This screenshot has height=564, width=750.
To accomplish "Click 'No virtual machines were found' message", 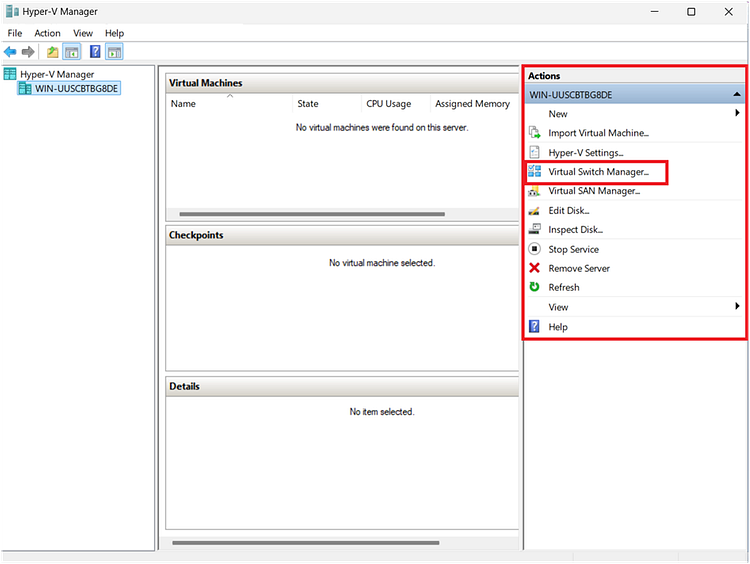I will tap(382, 127).
